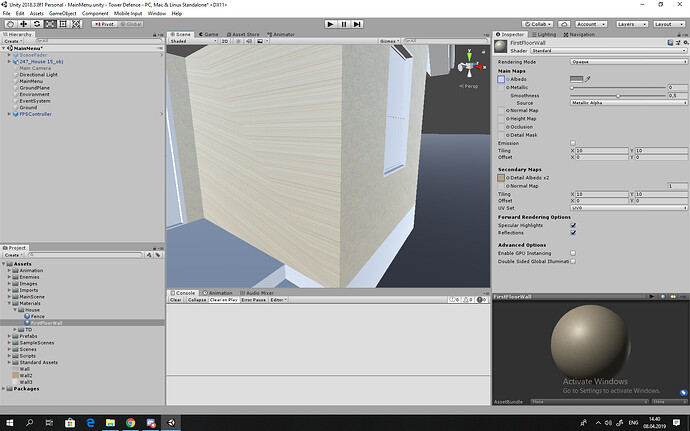The image size is (690, 431).
Task: Open the Component menu
Action: (x=95, y=13)
